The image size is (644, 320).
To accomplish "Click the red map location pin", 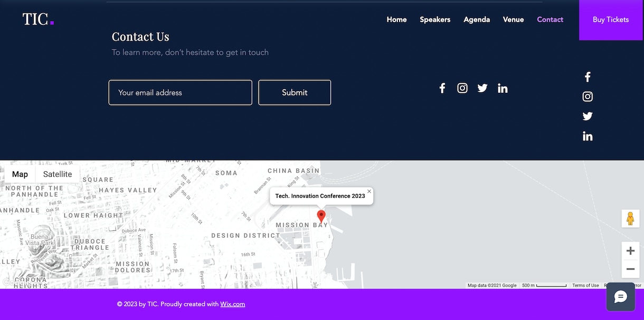I will pos(321,216).
